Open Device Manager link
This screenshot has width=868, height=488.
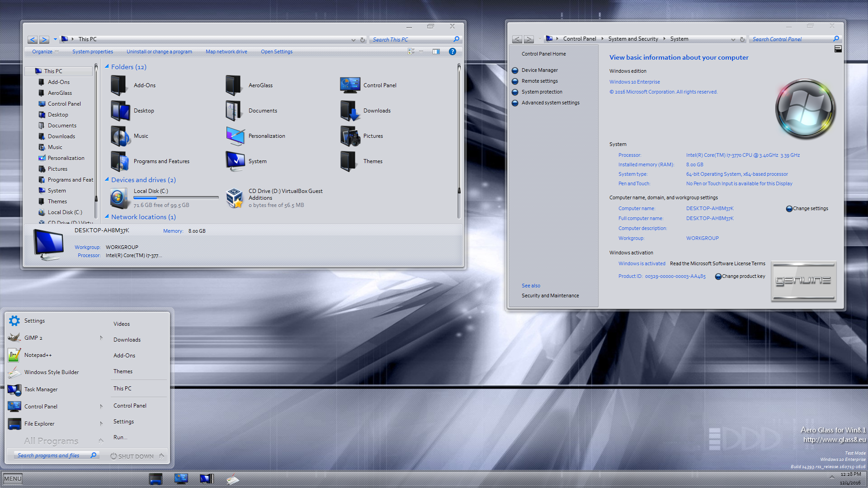coord(539,70)
